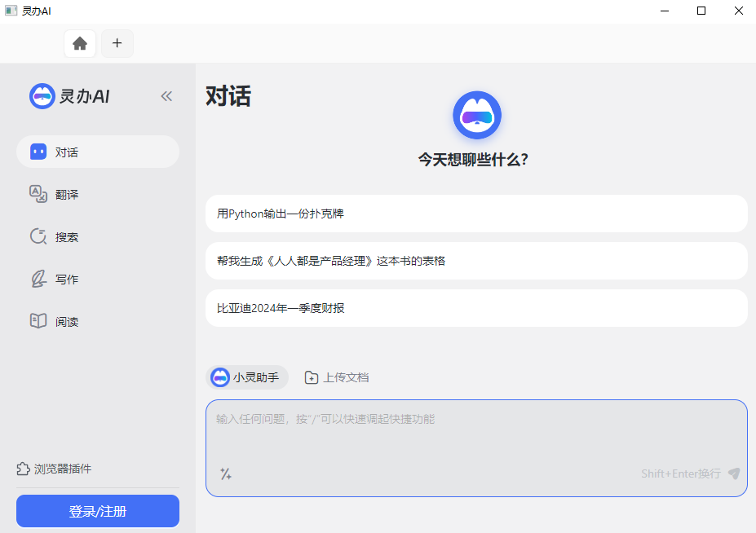Choose the 比亚迪2024年一季度财报 suggestion

(x=476, y=307)
